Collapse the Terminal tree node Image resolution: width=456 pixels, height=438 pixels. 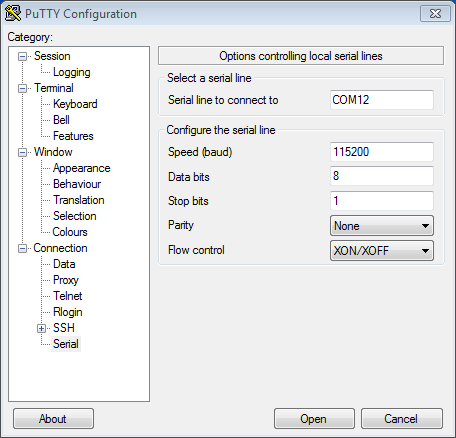click(22, 88)
